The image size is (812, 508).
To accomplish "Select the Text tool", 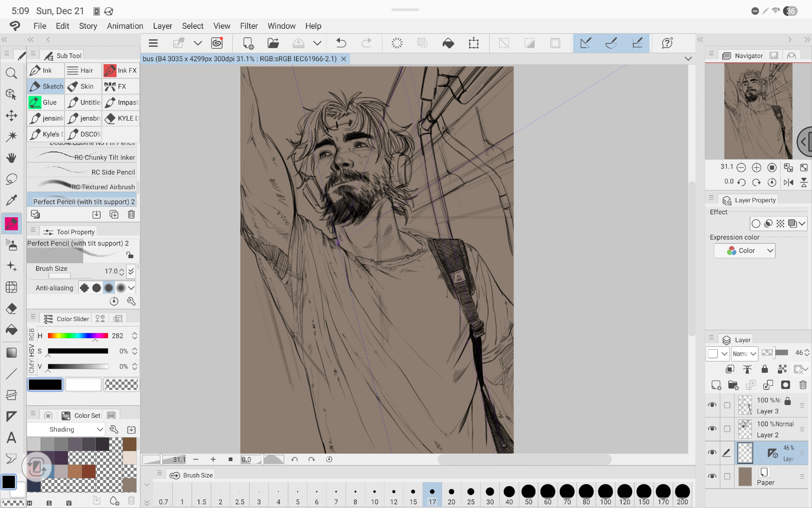I will coord(11,438).
